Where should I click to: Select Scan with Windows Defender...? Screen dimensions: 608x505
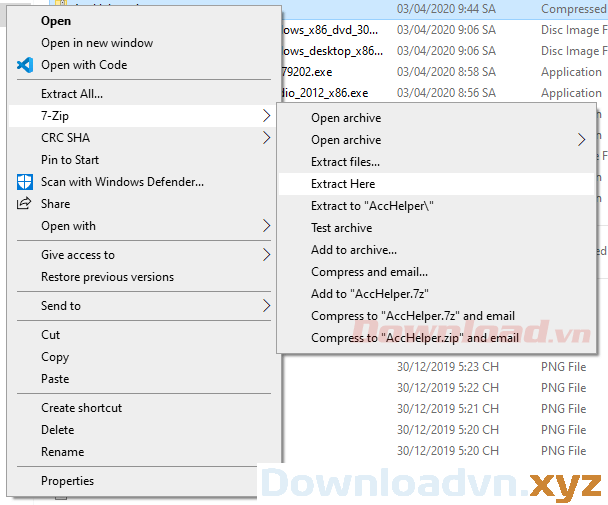click(123, 182)
